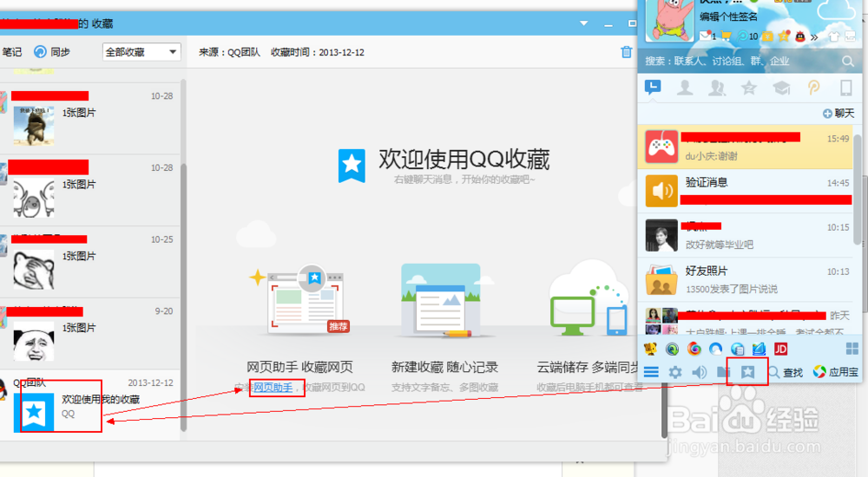This screenshot has width=868, height=477.
Task: Switch to the orange P tab
Action: pos(813,88)
